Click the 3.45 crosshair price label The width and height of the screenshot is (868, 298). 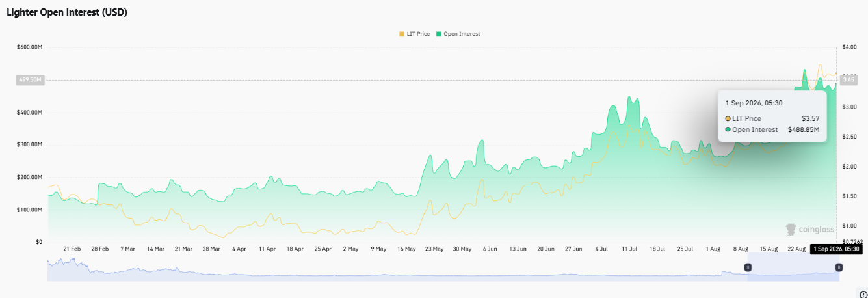[x=848, y=80]
